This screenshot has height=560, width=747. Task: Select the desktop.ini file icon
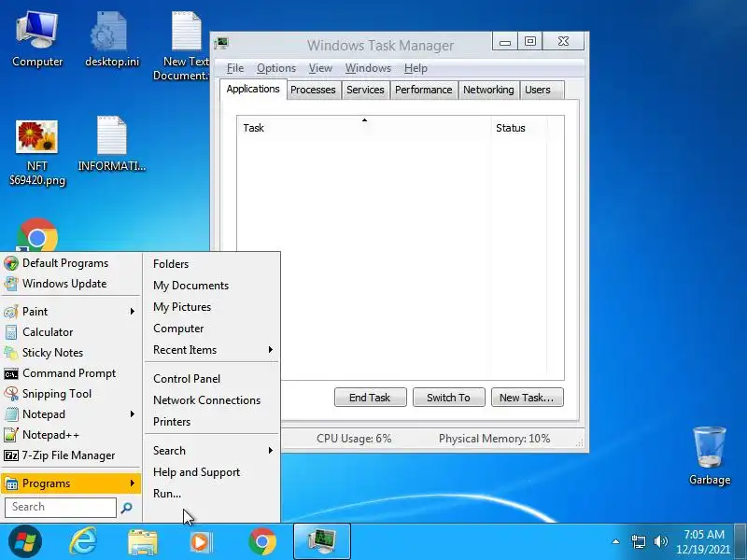[x=111, y=40]
